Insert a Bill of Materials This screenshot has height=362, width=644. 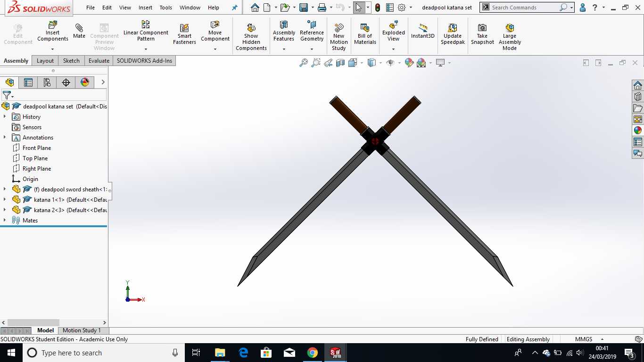(365, 34)
